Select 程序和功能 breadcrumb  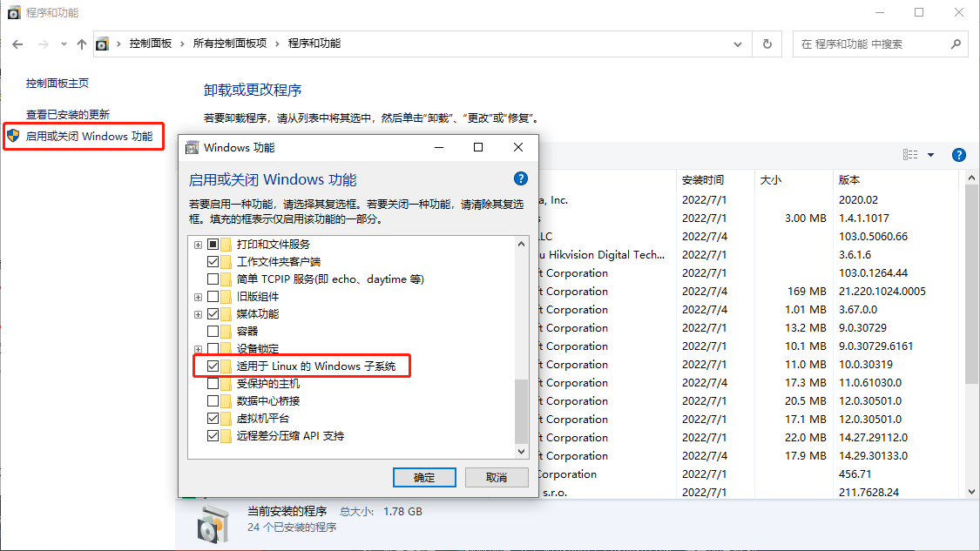[314, 44]
